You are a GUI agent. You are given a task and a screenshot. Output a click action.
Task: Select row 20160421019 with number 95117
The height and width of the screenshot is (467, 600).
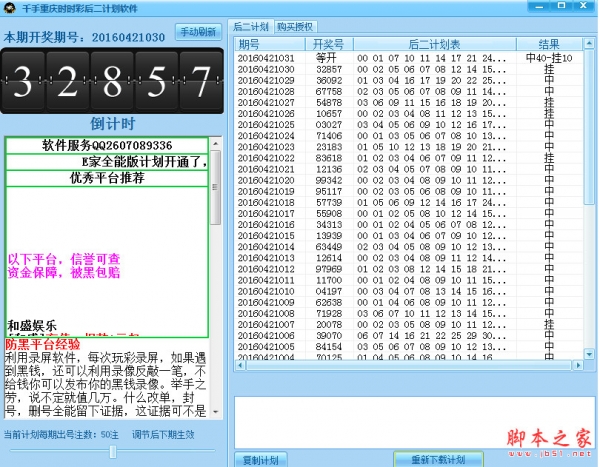(409, 191)
